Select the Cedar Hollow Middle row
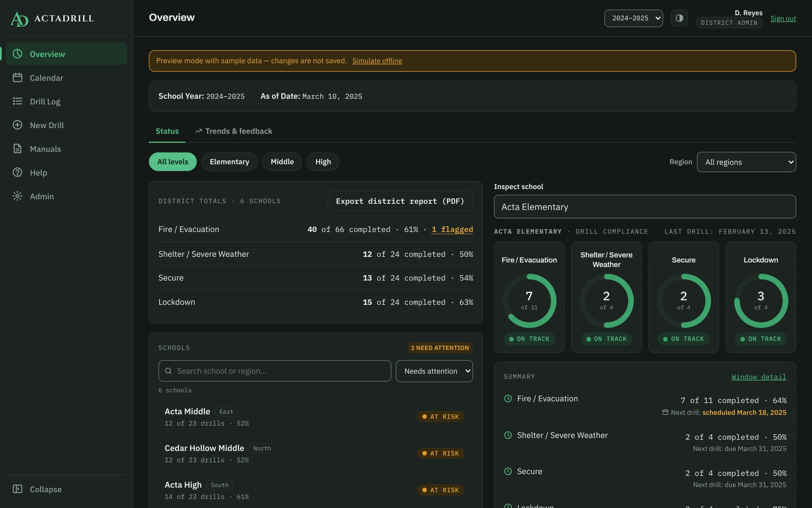 [315, 453]
